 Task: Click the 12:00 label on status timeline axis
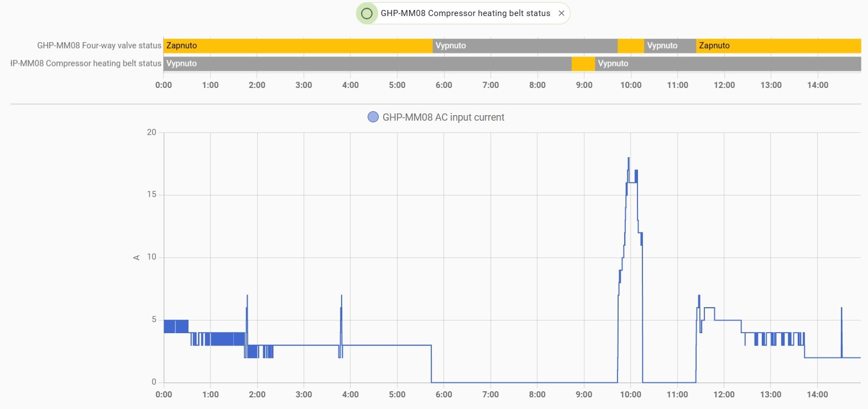tap(724, 85)
